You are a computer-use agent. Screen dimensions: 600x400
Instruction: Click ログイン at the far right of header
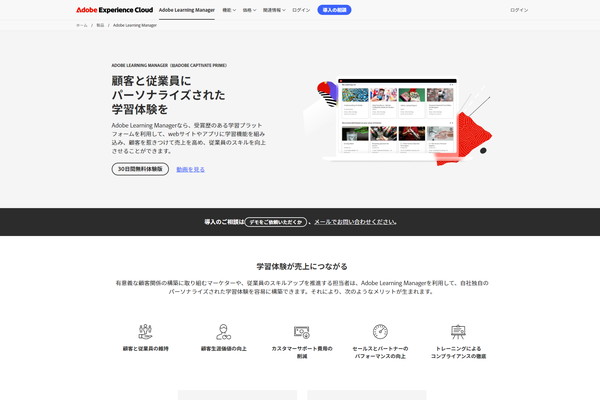click(x=519, y=10)
